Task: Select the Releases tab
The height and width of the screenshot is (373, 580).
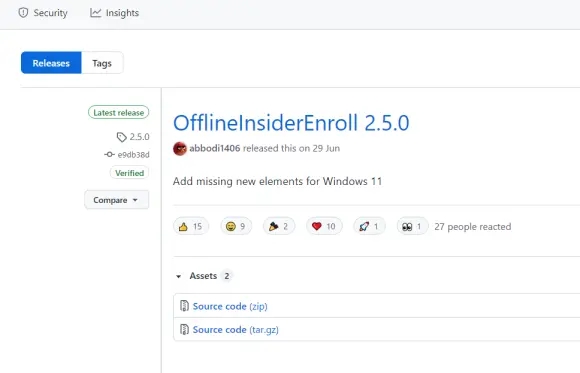Action: tap(51, 63)
